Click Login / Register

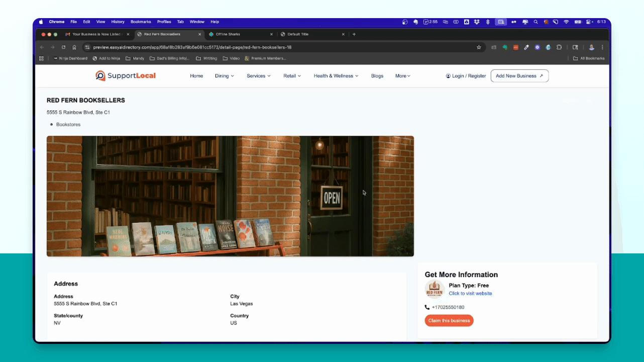coord(466,76)
